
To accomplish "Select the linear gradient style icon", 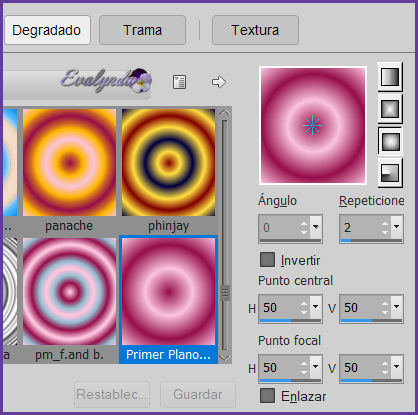I will (390, 77).
